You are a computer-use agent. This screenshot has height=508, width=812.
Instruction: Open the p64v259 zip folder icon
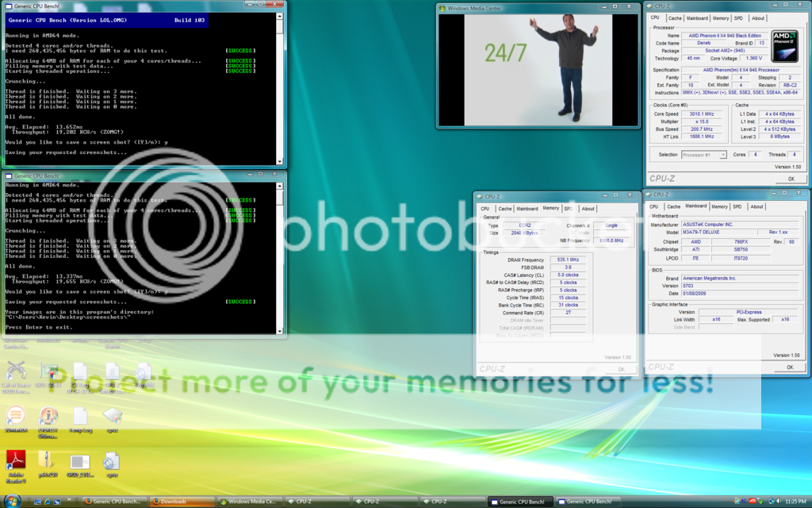pyautogui.click(x=48, y=464)
